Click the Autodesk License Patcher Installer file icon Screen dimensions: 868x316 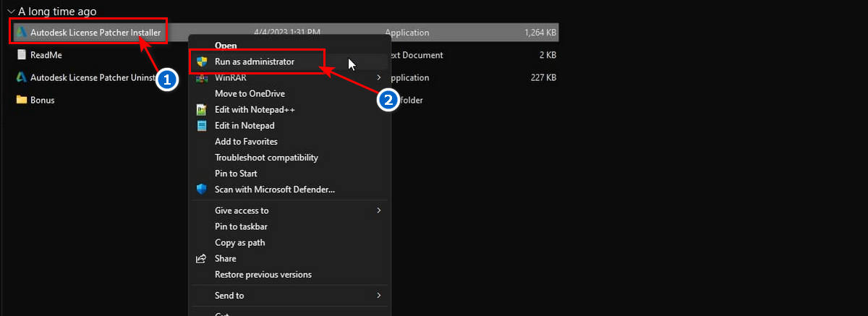22,33
